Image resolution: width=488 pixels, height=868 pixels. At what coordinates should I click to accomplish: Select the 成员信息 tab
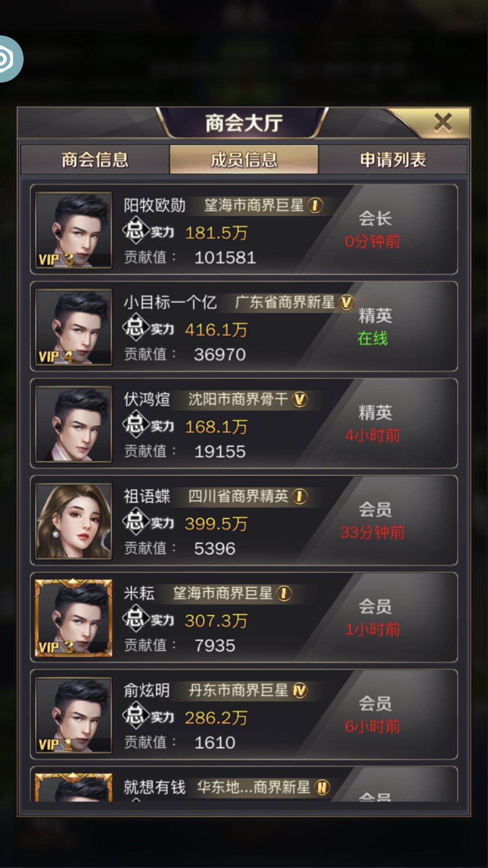click(x=244, y=160)
